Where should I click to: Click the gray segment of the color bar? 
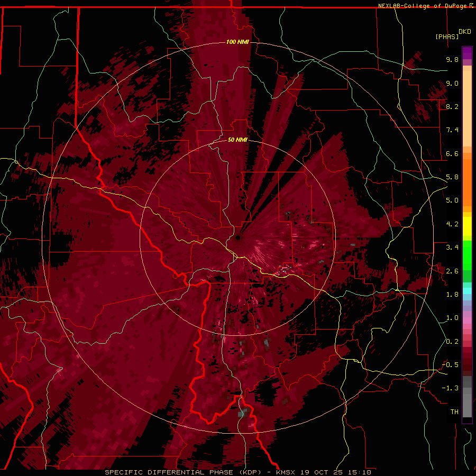467,398
